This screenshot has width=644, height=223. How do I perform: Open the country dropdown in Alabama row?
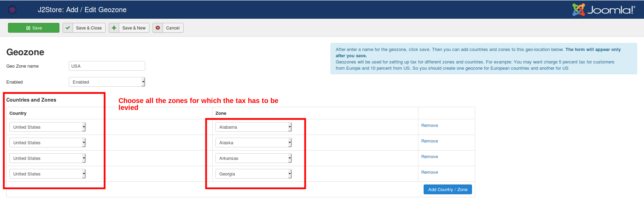[x=48, y=127]
